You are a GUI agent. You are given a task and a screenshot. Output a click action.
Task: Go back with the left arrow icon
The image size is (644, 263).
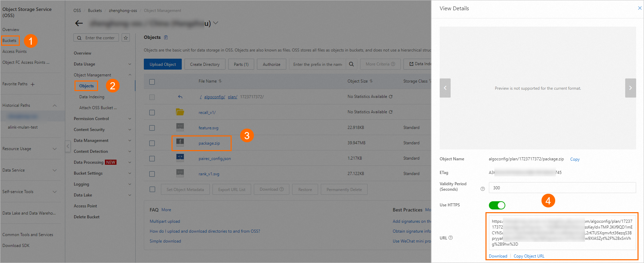[79, 23]
